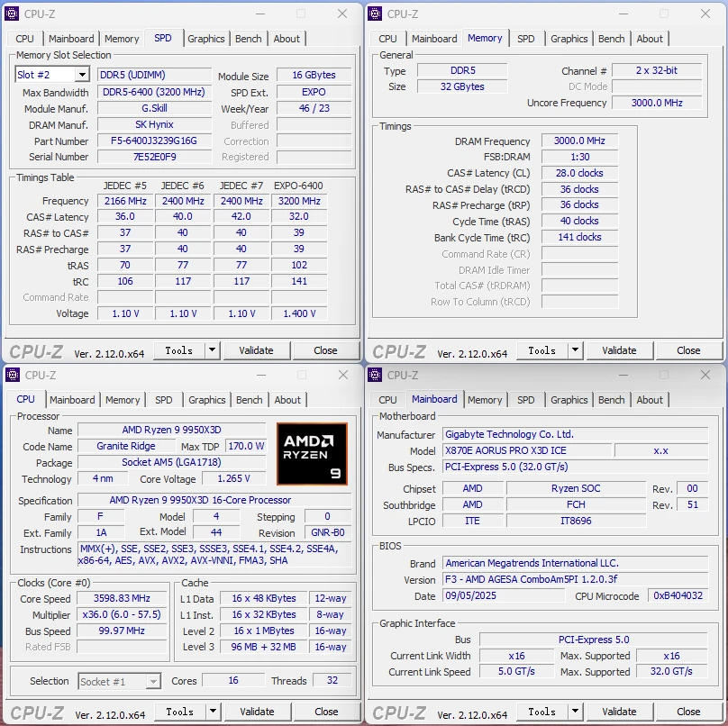Select Mainboard tab in the CPU window
This screenshot has width=728, height=726.
pyautogui.click(x=72, y=400)
